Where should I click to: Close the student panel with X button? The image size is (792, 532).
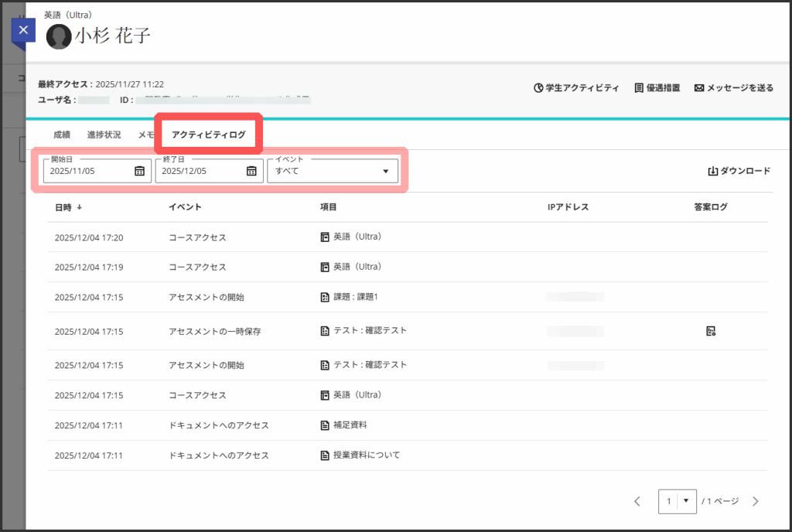point(23,30)
